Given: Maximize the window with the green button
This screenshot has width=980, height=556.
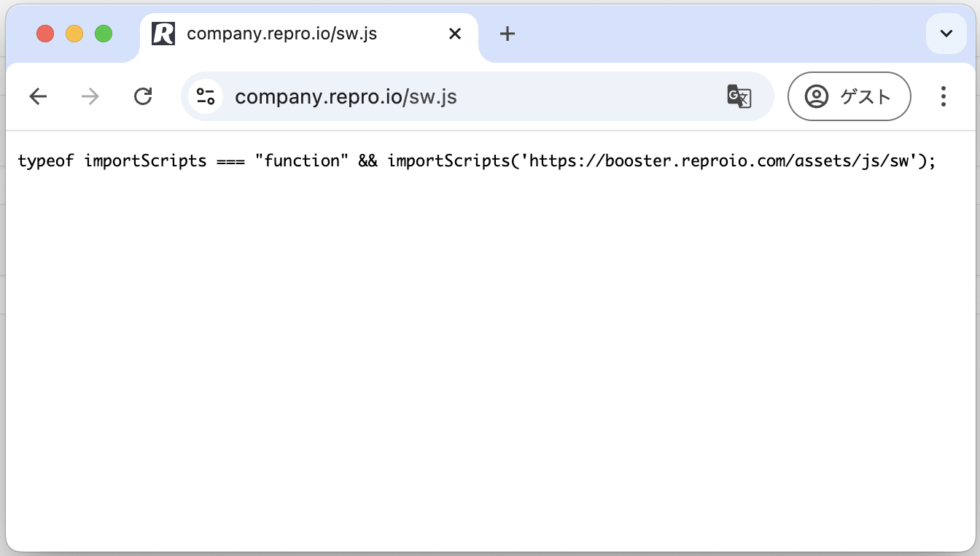Looking at the screenshot, I should tap(104, 34).
